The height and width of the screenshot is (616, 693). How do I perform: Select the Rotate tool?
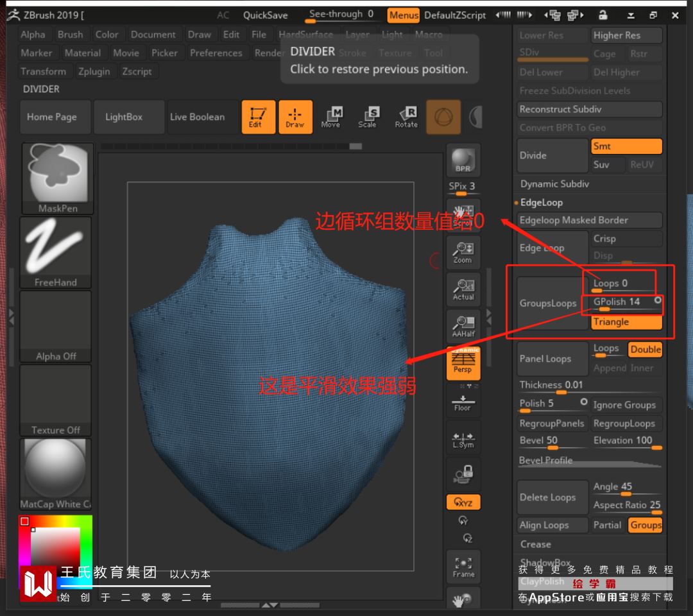click(406, 117)
